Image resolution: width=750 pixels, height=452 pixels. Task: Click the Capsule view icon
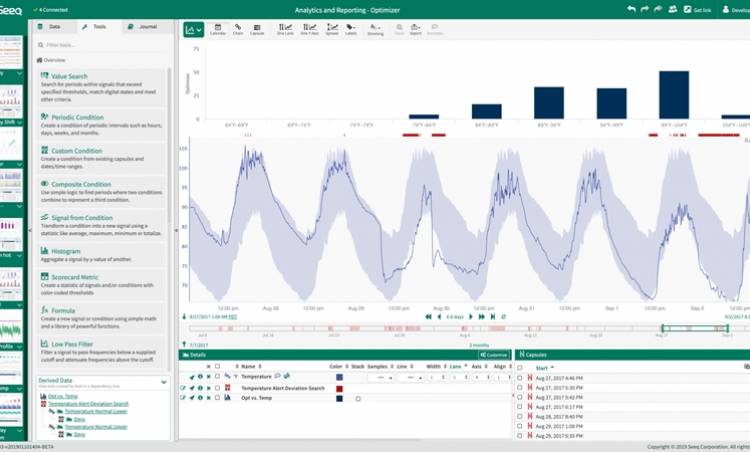pyautogui.click(x=257, y=29)
